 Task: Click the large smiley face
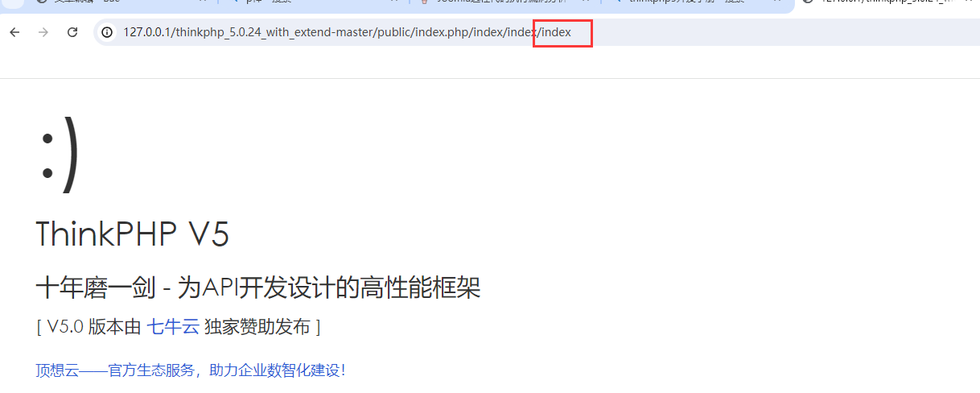tap(60, 155)
